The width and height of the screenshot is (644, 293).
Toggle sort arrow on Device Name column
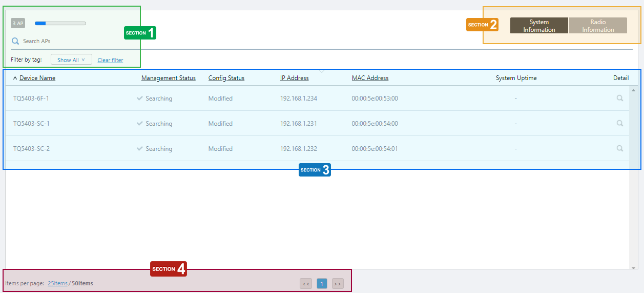coord(15,78)
